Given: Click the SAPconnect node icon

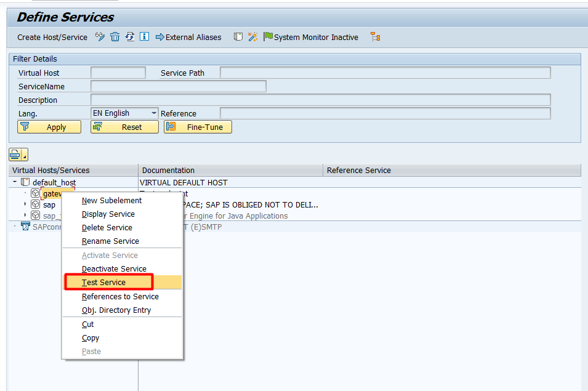Looking at the screenshot, I should pyautogui.click(x=25, y=227).
